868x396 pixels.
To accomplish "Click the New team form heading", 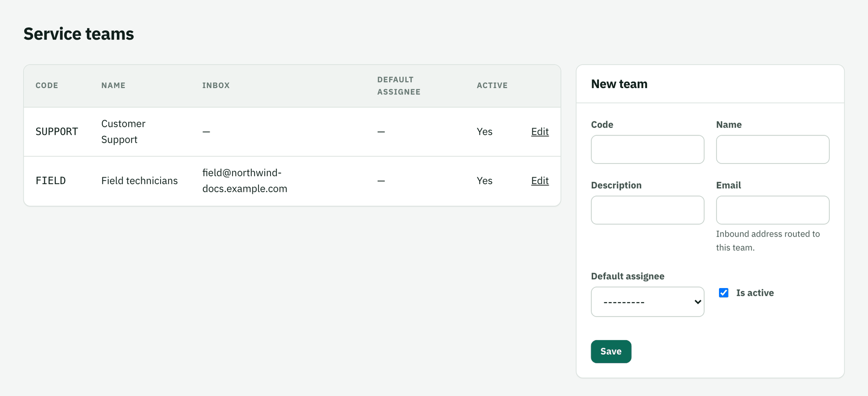I will [x=619, y=84].
